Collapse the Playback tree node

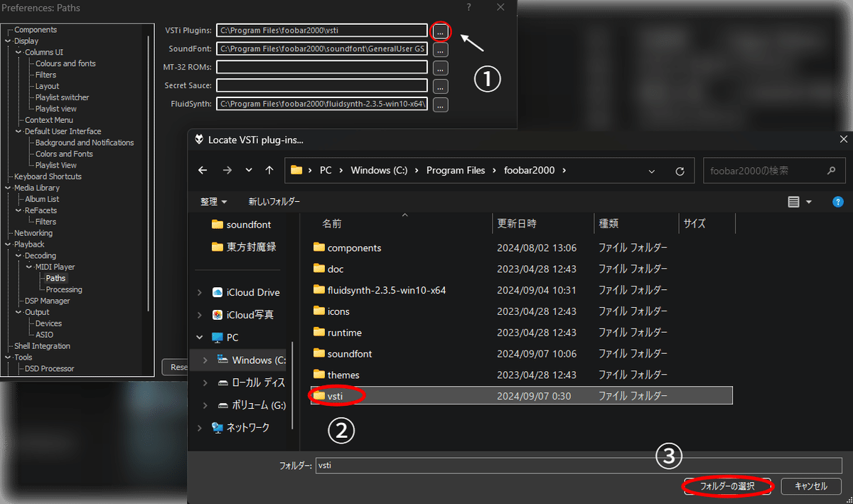pyautogui.click(x=9, y=245)
